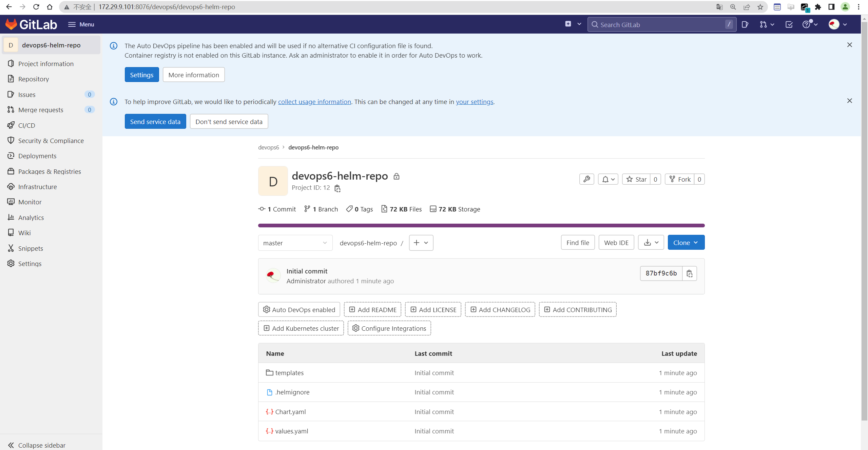Screen dimensions: 868x450
Task: Click the Monitor icon in sidebar
Action: click(x=11, y=202)
